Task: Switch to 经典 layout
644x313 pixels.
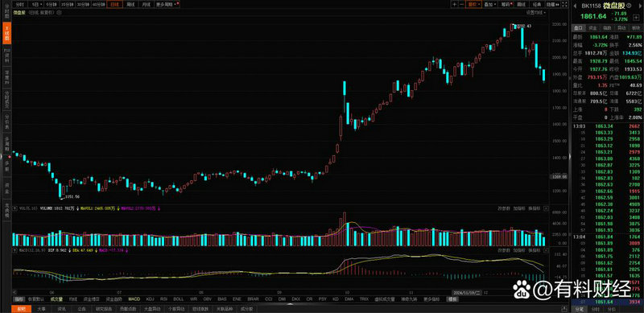Action: pos(537,5)
